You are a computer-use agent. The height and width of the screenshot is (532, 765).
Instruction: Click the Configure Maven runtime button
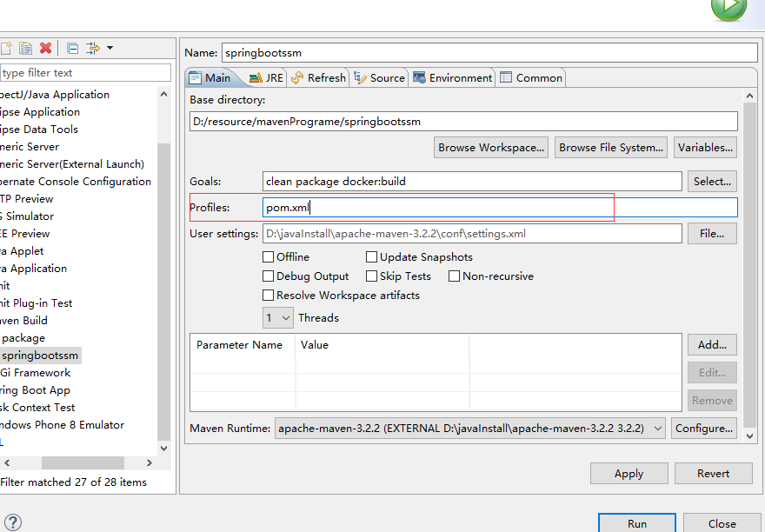click(x=704, y=429)
